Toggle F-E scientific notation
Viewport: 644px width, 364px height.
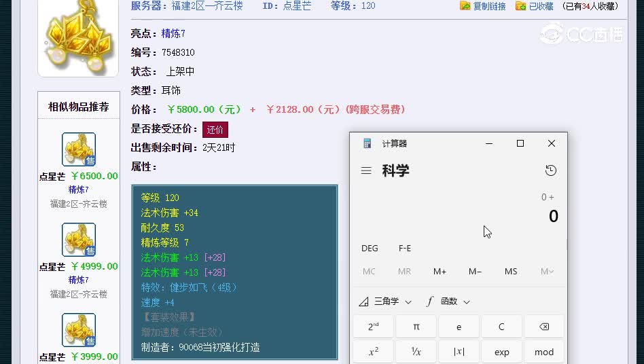tap(405, 249)
